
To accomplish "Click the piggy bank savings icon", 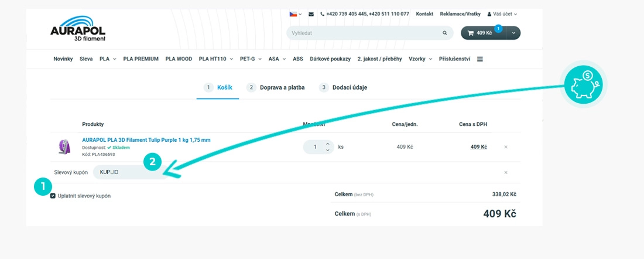I will tap(583, 85).
